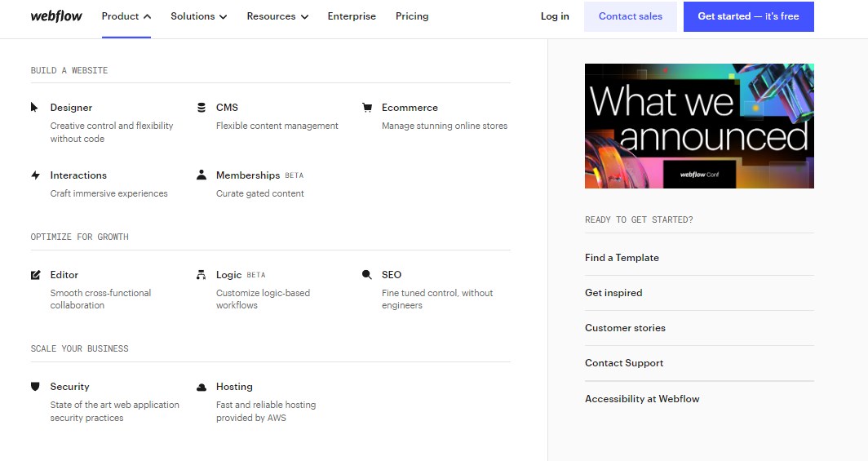
Task: Click the CMS database stack icon
Action: (201, 108)
